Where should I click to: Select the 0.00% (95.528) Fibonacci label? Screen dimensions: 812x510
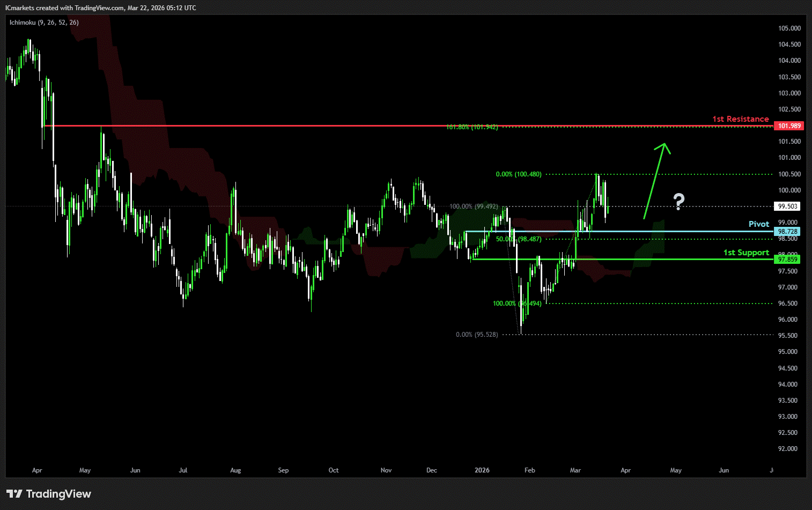tap(477, 335)
